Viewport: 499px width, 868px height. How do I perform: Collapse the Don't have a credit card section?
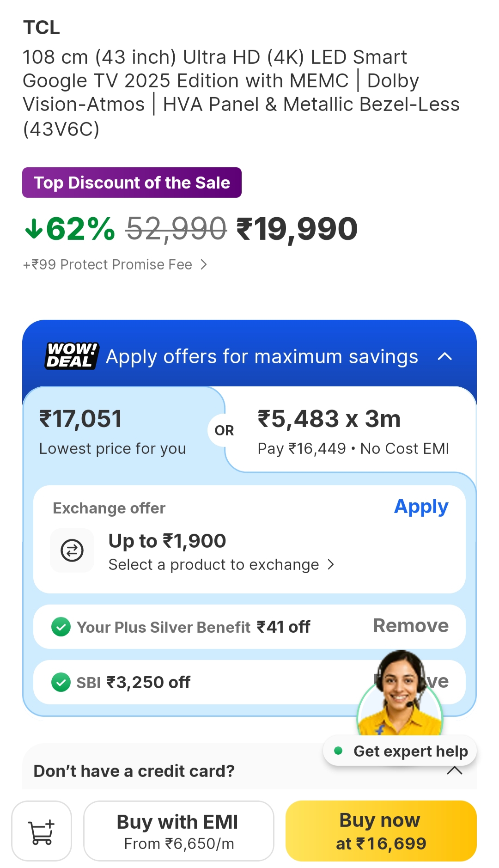click(455, 770)
